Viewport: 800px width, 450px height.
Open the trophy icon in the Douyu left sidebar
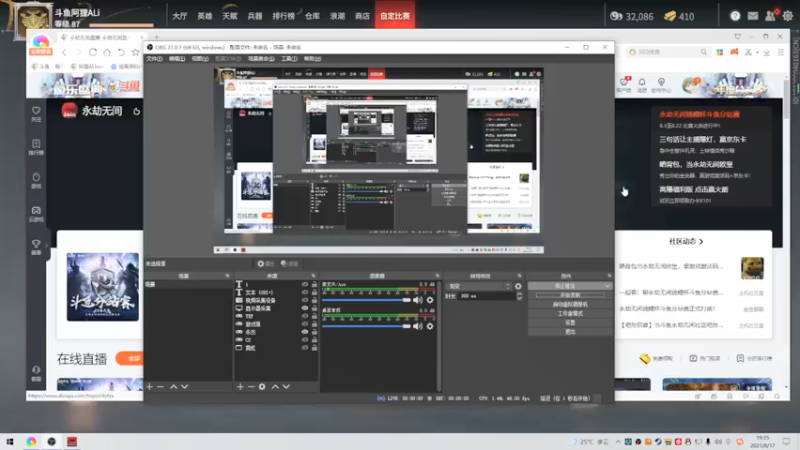coord(36,247)
